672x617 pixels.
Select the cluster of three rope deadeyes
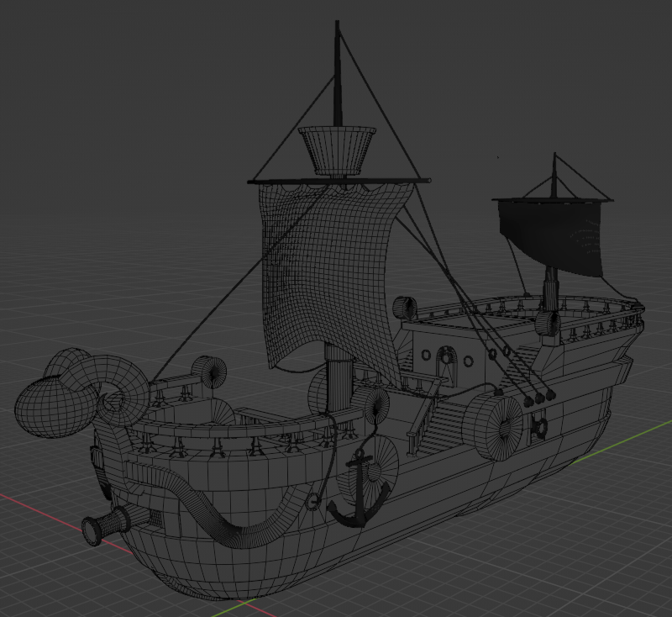click(539, 398)
